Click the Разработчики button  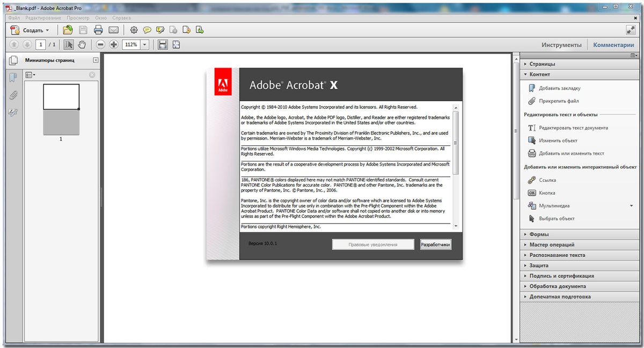click(x=436, y=245)
